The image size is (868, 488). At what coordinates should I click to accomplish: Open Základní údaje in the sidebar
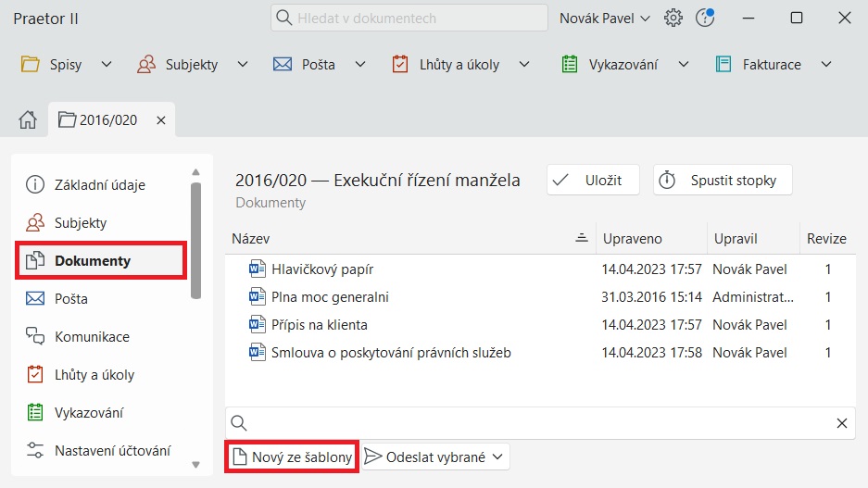[99, 184]
